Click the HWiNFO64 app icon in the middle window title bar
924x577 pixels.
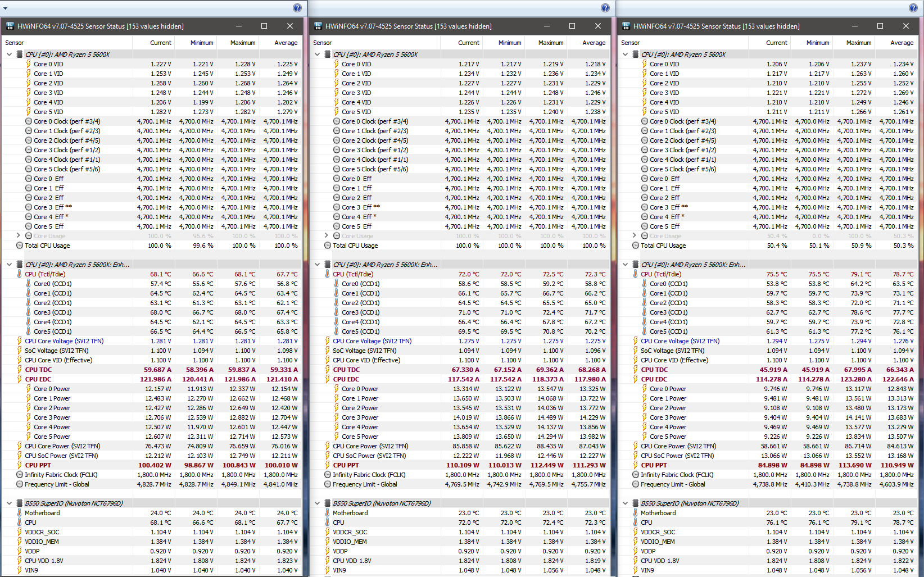pyautogui.click(x=318, y=26)
